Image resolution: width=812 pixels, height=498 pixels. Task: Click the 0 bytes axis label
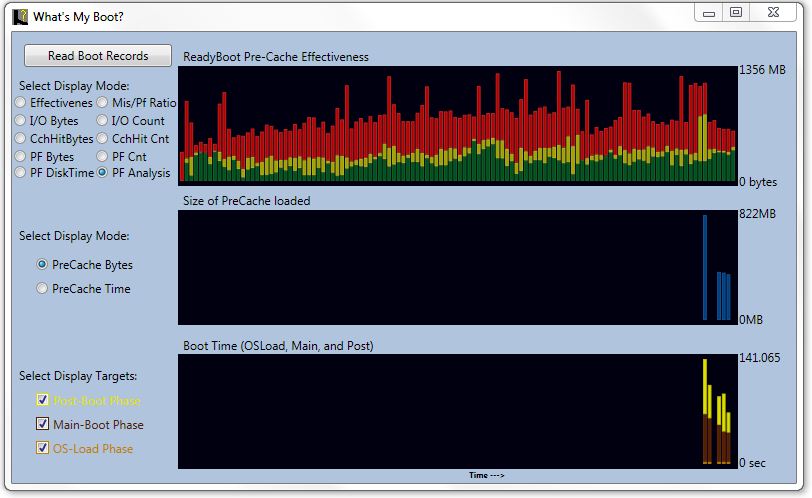point(758,182)
